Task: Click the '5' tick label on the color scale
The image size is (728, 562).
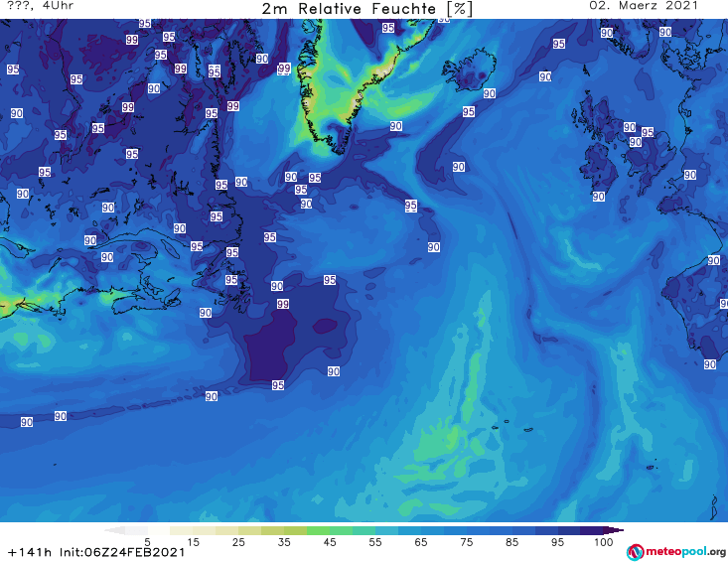Action: coord(147,541)
